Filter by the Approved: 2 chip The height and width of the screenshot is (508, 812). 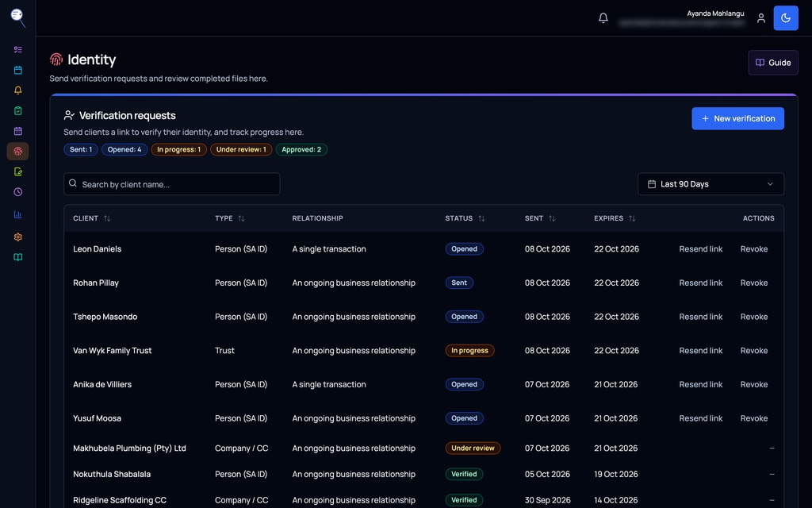pos(301,149)
